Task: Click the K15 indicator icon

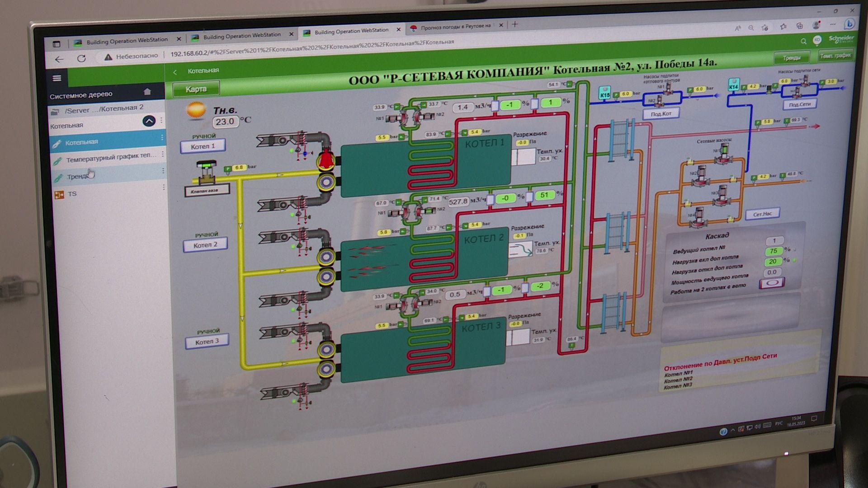Action: [x=604, y=93]
